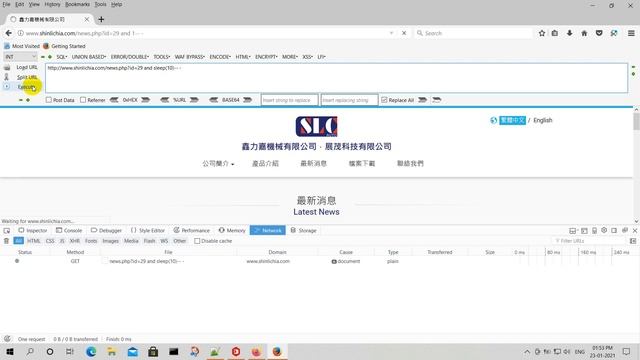Open the History menu
This screenshot has height=360, width=640.
pos(52,4)
